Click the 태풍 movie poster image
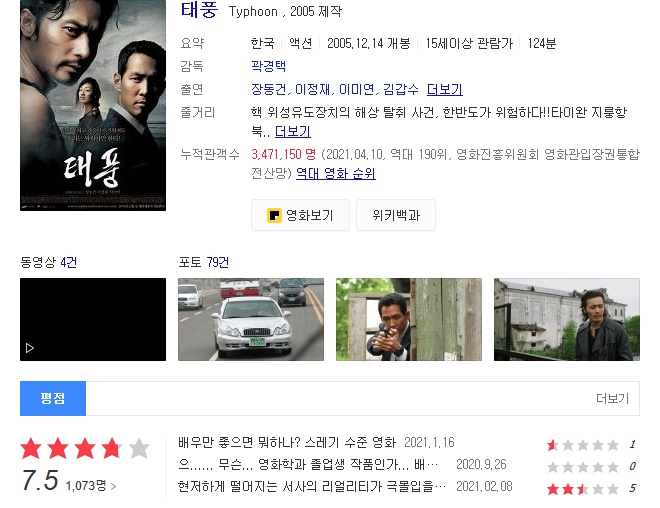 93,105
